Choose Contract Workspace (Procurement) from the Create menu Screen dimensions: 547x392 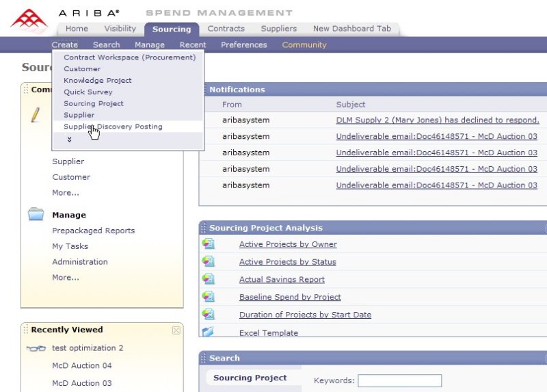pyautogui.click(x=129, y=57)
